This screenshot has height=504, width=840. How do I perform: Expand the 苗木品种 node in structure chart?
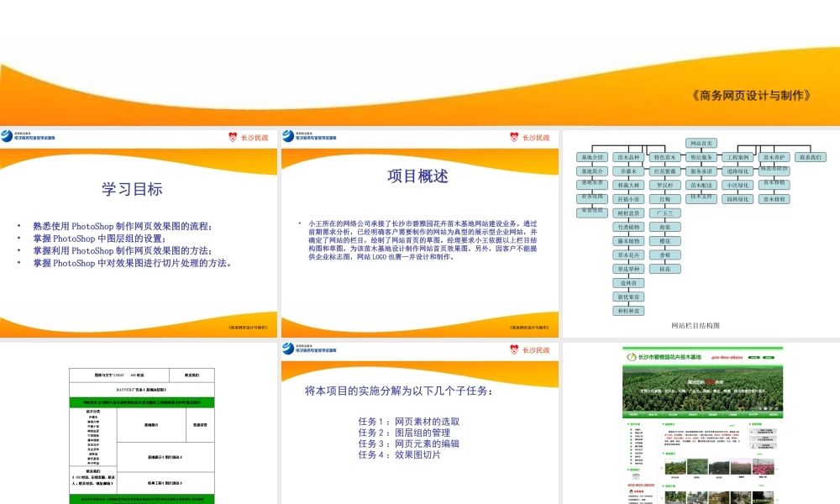point(627,155)
